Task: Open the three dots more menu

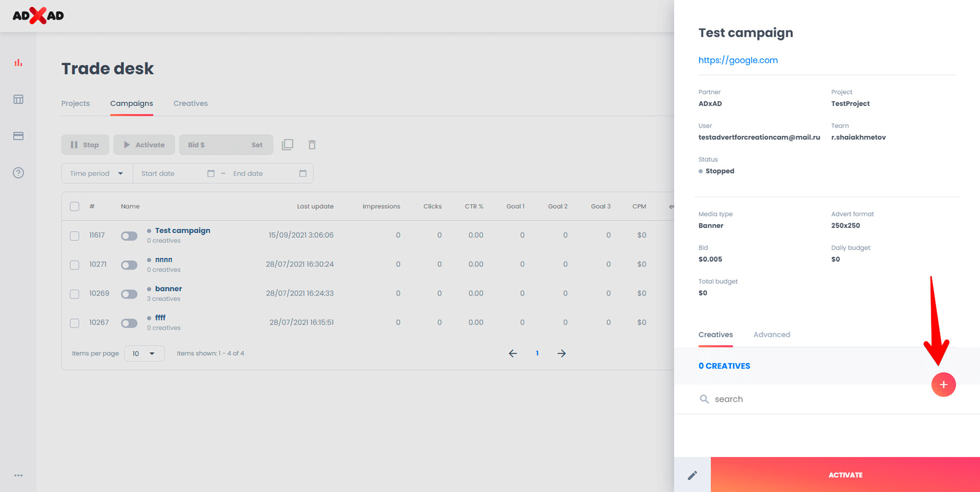Action: (x=18, y=475)
